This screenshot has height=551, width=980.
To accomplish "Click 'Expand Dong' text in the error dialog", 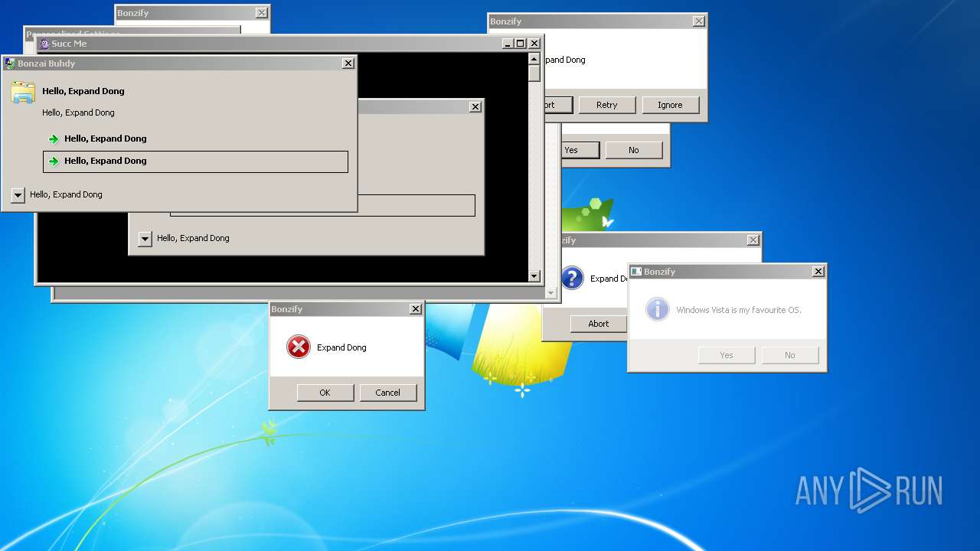I will [341, 347].
